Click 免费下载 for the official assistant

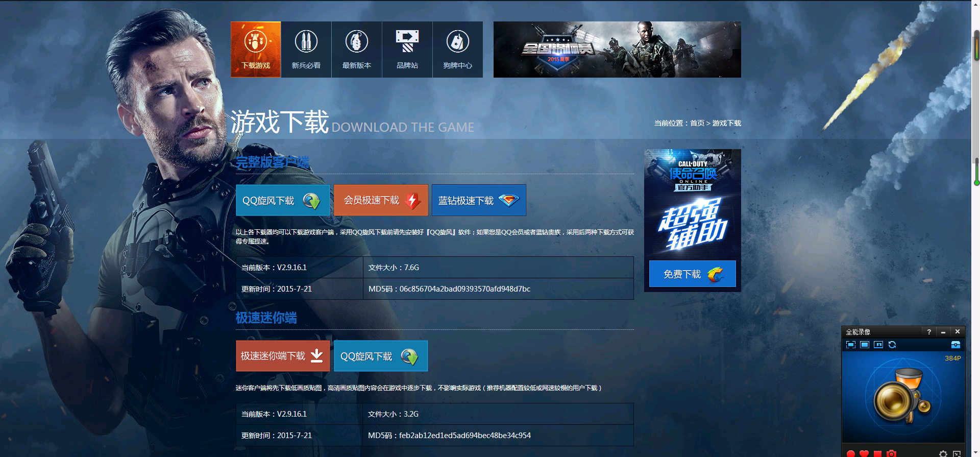click(692, 274)
